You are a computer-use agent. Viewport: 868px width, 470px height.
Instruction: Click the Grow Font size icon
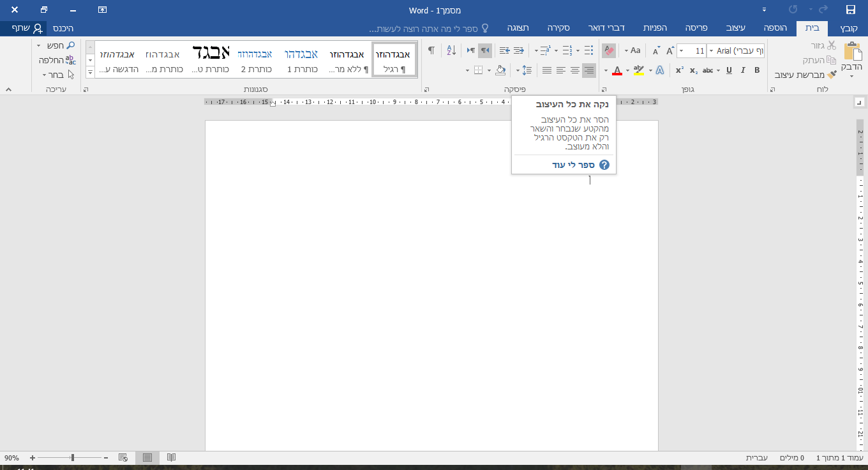click(x=670, y=50)
